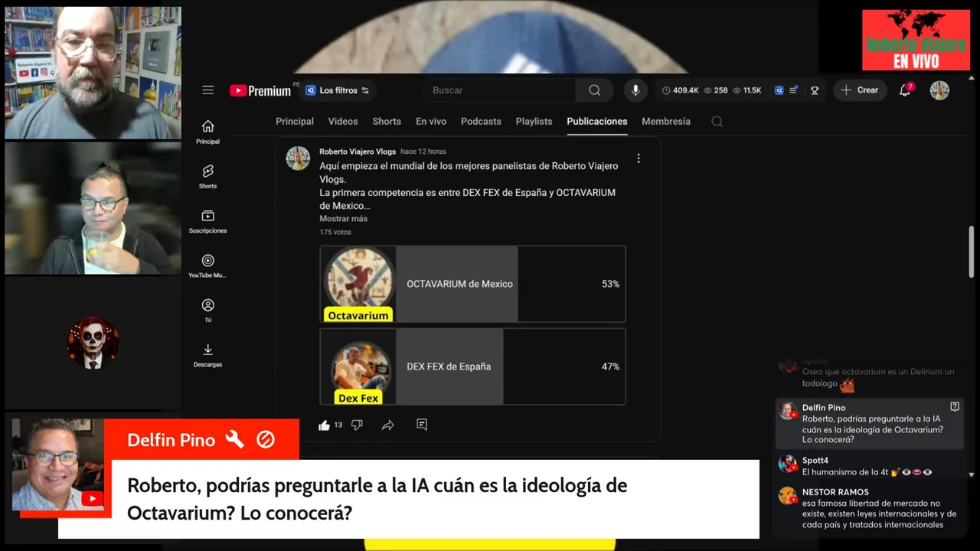Start voice search with microphone icon

point(635,90)
